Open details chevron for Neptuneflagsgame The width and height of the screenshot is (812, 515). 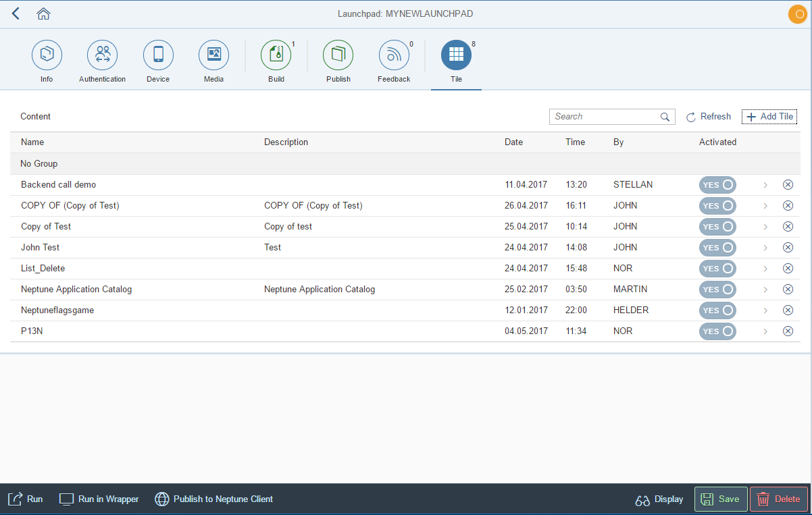coord(765,310)
